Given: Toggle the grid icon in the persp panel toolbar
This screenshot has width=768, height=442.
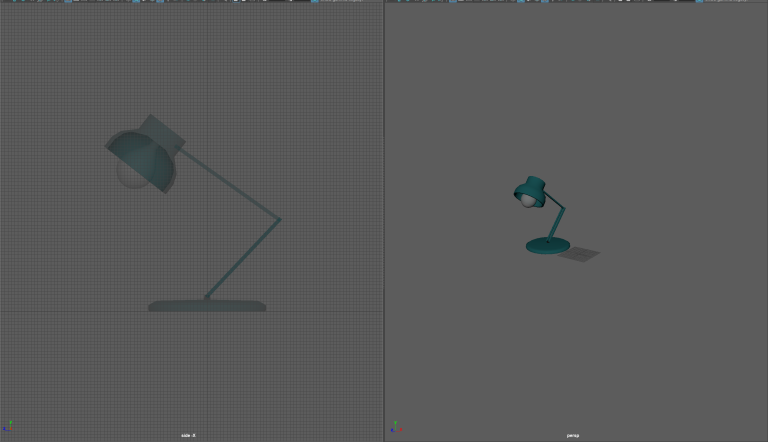Looking at the screenshot, I should coord(452,1).
